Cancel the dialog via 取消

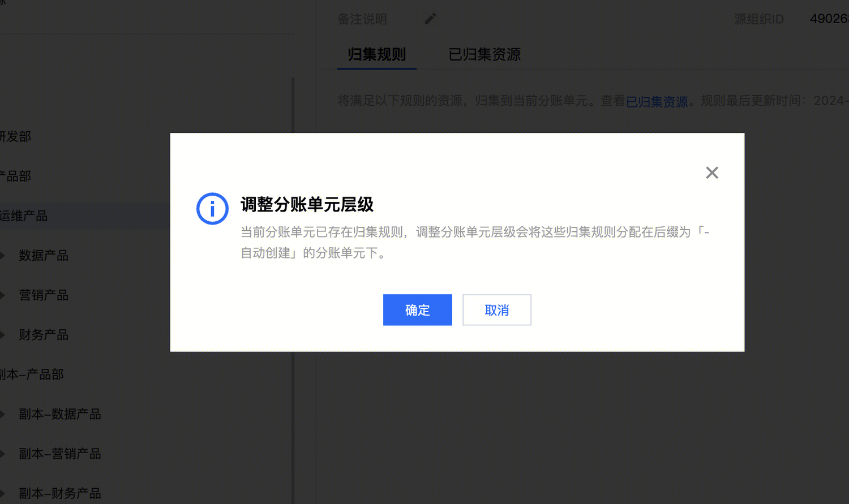click(497, 310)
